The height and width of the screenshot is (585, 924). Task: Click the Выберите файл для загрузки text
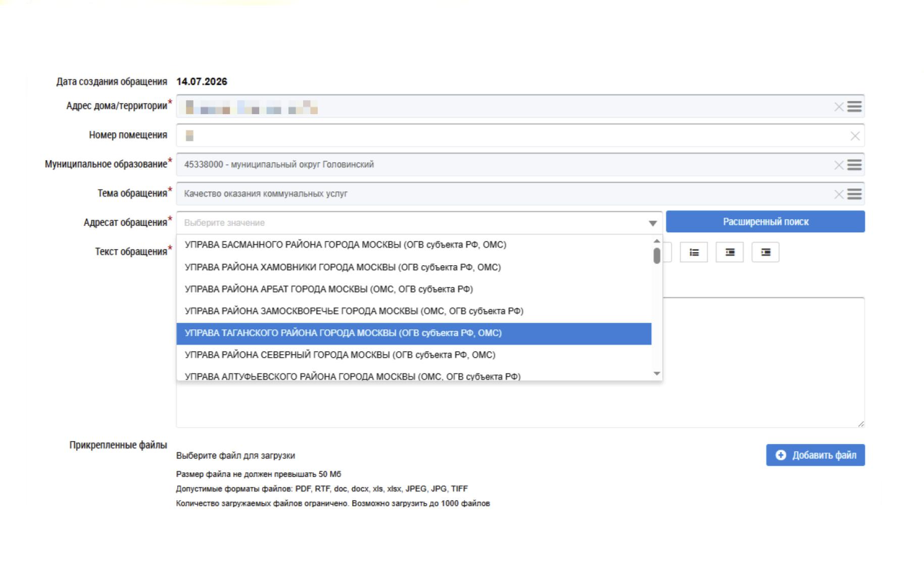(235, 456)
